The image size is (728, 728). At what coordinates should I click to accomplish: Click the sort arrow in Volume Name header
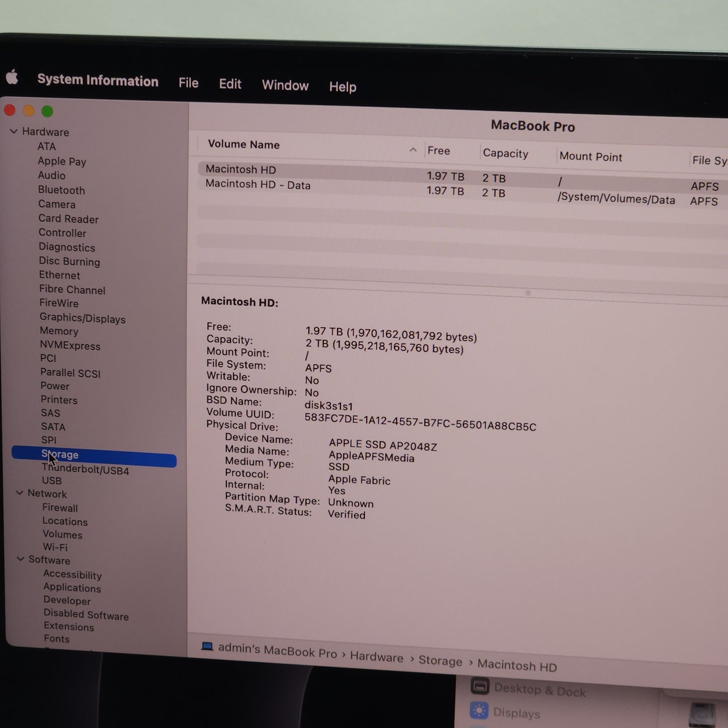[x=413, y=150]
